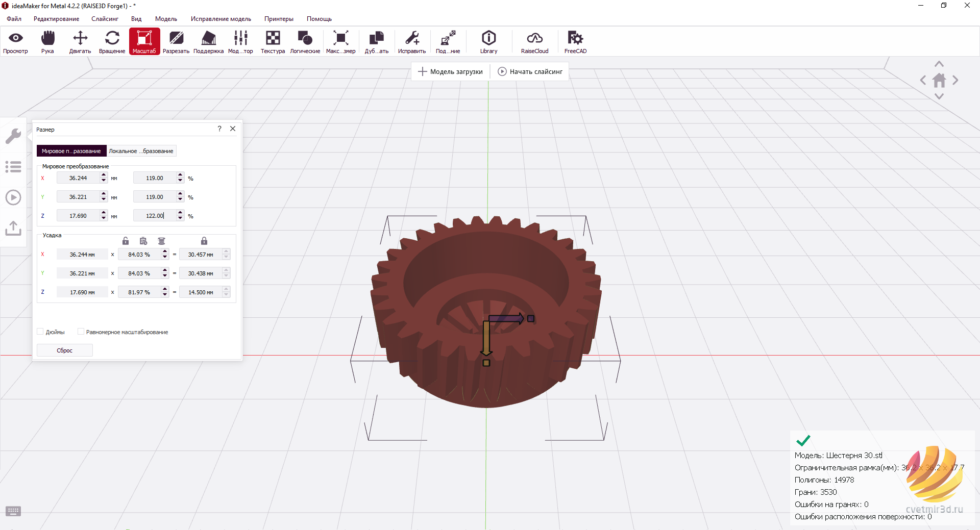980x530 pixels.
Task: Increase X size 36.244 mm stepper
Action: [104, 175]
